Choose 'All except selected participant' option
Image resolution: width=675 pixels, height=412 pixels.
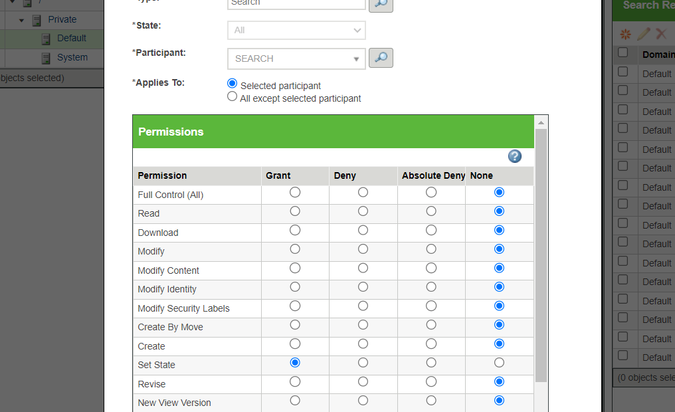[233, 98]
